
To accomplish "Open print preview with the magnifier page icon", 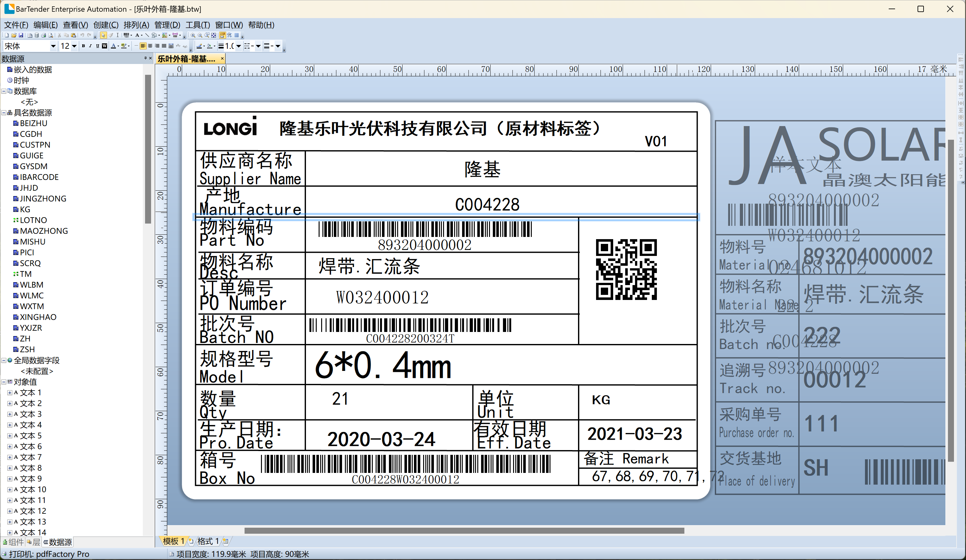I will click(x=51, y=35).
